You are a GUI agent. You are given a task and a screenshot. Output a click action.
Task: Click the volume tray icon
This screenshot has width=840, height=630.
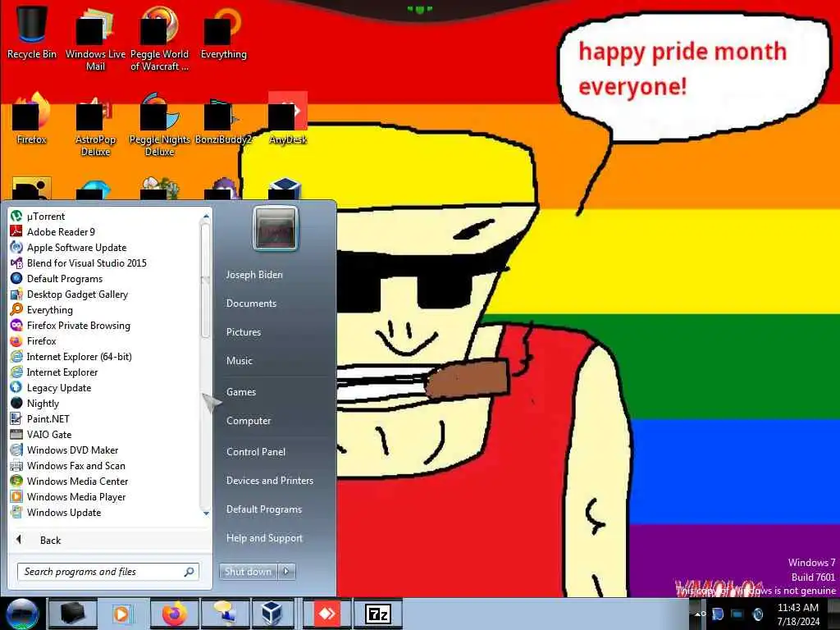click(757, 614)
